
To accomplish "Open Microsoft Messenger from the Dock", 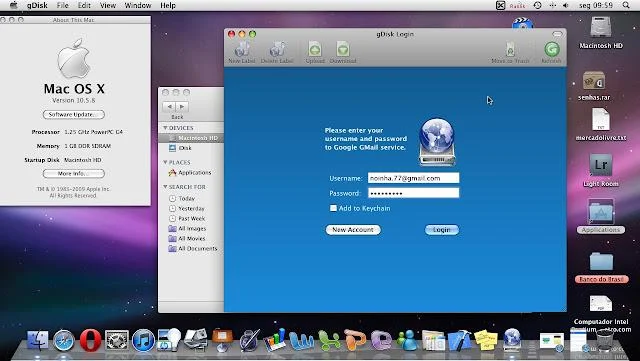I will (x=407, y=341).
